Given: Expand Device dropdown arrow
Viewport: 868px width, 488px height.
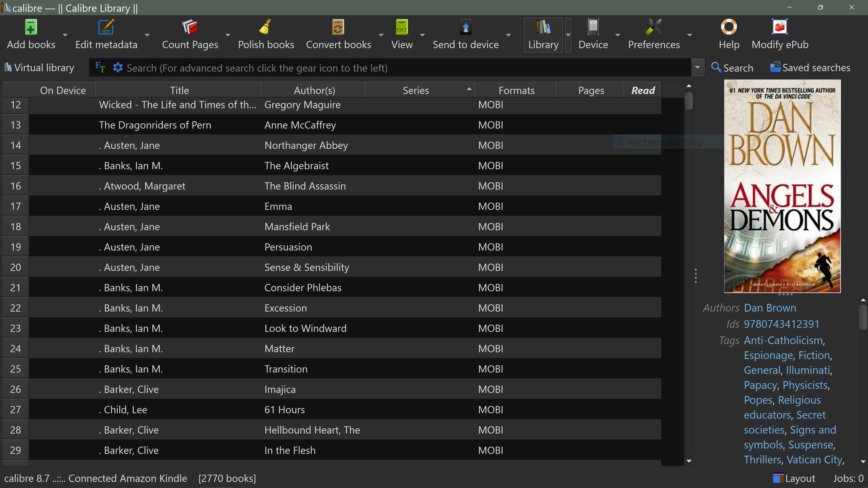Looking at the screenshot, I should 617,35.
